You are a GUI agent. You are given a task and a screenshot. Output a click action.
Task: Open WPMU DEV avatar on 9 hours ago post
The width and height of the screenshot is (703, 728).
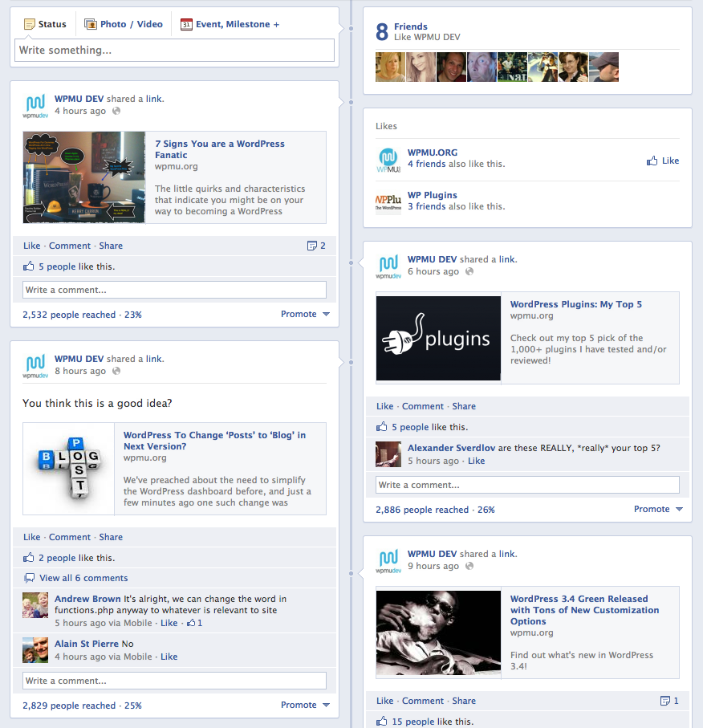tap(388, 560)
